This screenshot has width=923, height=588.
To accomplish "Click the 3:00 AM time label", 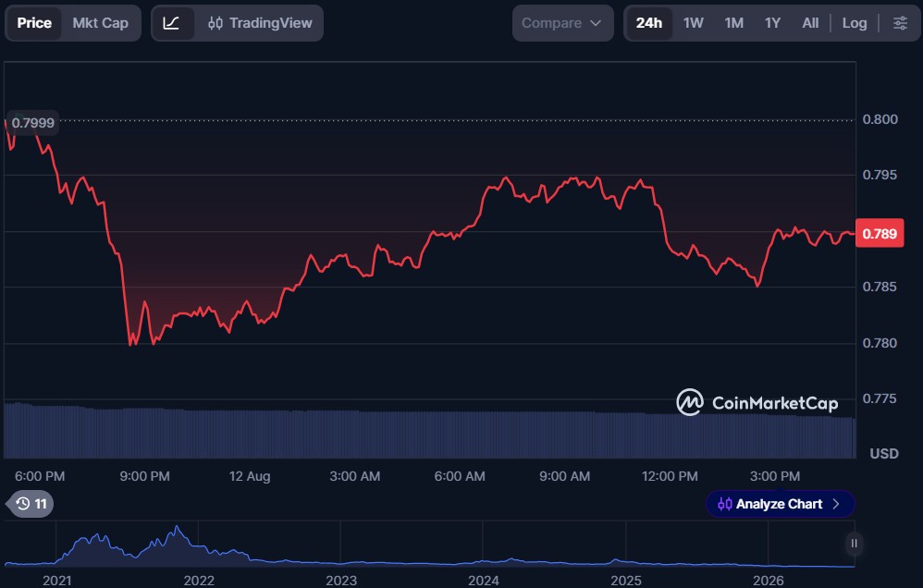I will [355, 476].
